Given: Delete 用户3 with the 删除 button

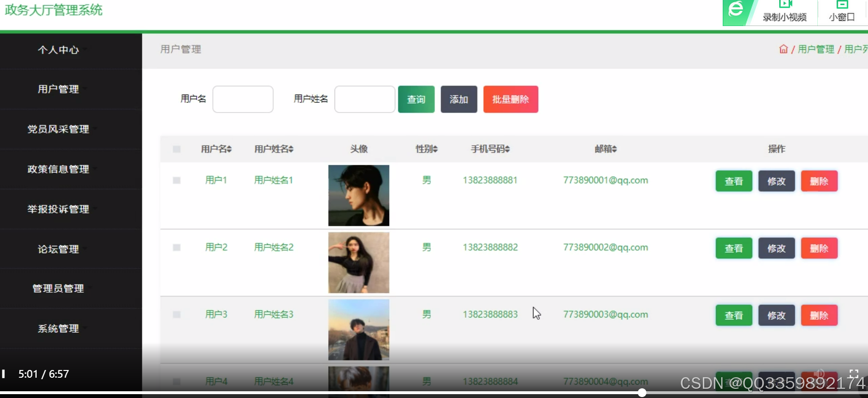Looking at the screenshot, I should click(x=819, y=315).
